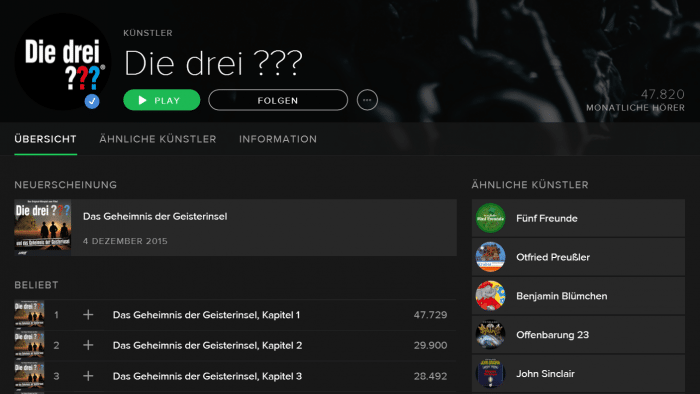Switch to the Übersicht tab
This screenshot has width=700, height=394.
(x=45, y=139)
